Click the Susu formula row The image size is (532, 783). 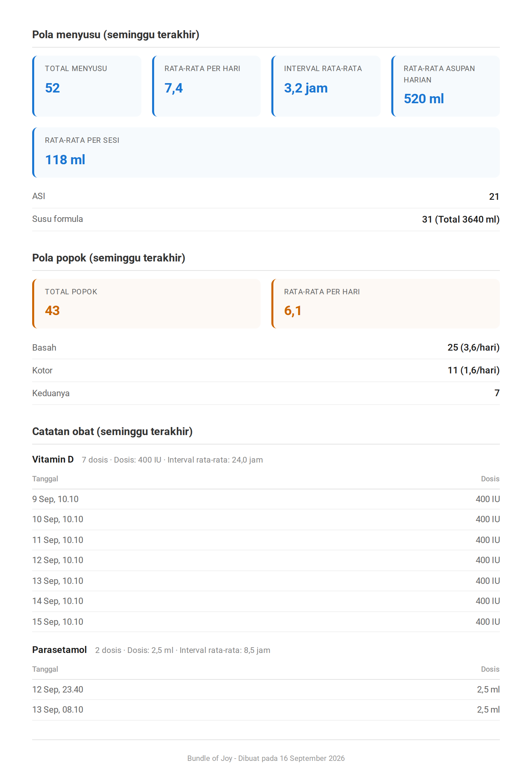coord(266,219)
